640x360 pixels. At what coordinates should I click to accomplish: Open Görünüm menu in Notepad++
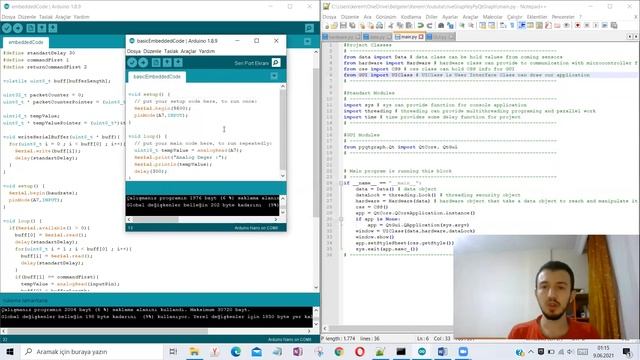coord(386,17)
